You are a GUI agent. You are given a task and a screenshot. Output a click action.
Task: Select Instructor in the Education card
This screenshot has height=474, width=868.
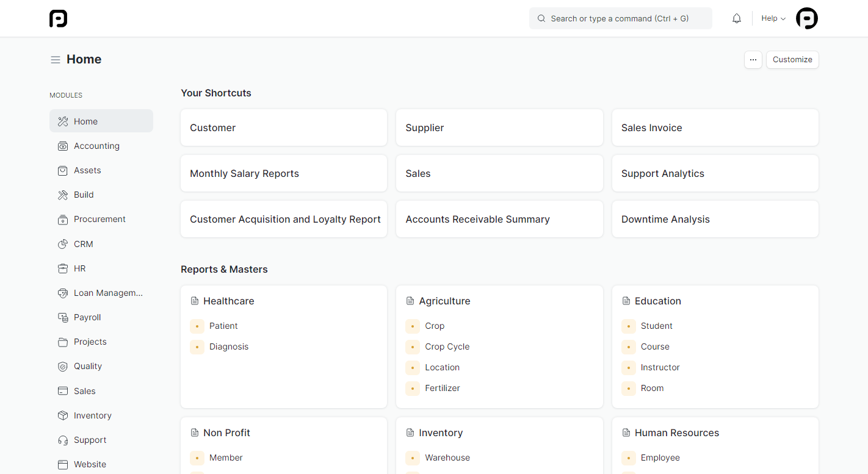[x=660, y=367]
